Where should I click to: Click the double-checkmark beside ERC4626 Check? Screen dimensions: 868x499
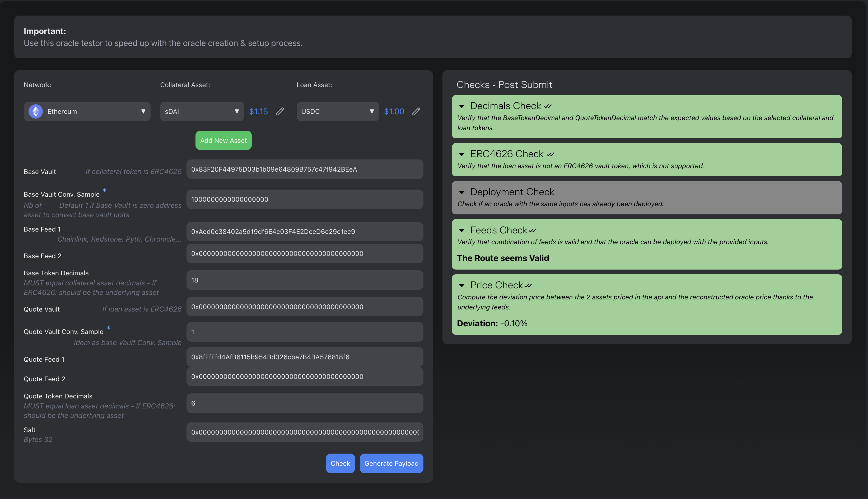click(550, 154)
